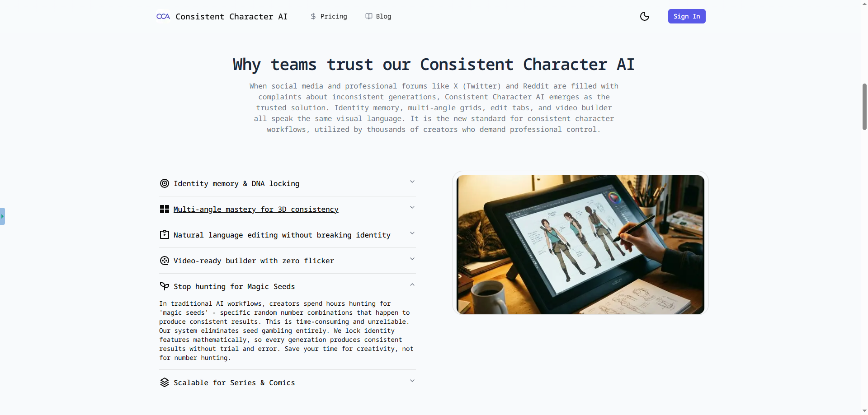Open the Pricing page from the navbar
The width and height of the screenshot is (868, 415).
pos(333,16)
